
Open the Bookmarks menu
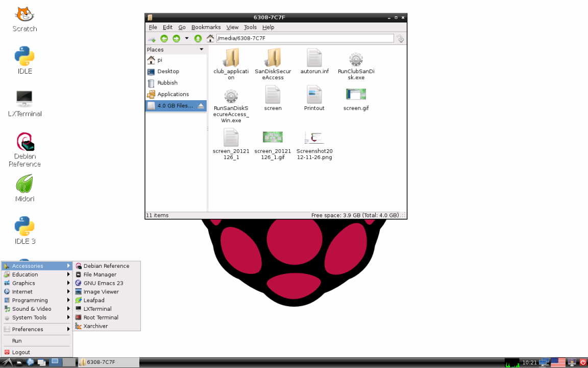(206, 27)
